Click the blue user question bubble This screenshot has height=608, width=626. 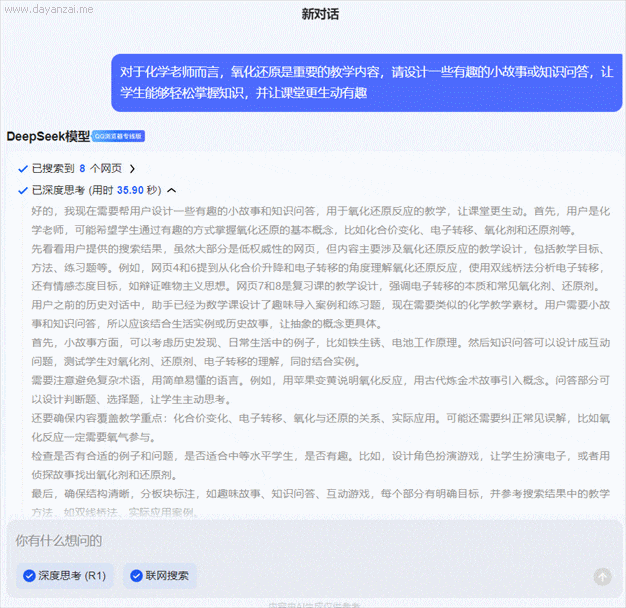(x=366, y=82)
